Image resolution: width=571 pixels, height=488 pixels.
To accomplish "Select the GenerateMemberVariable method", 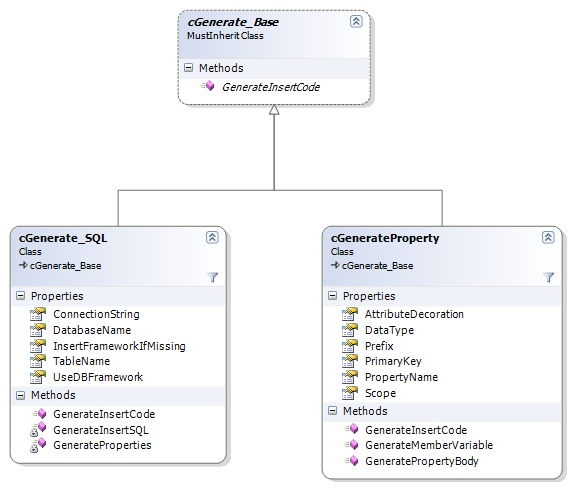I will (429, 445).
